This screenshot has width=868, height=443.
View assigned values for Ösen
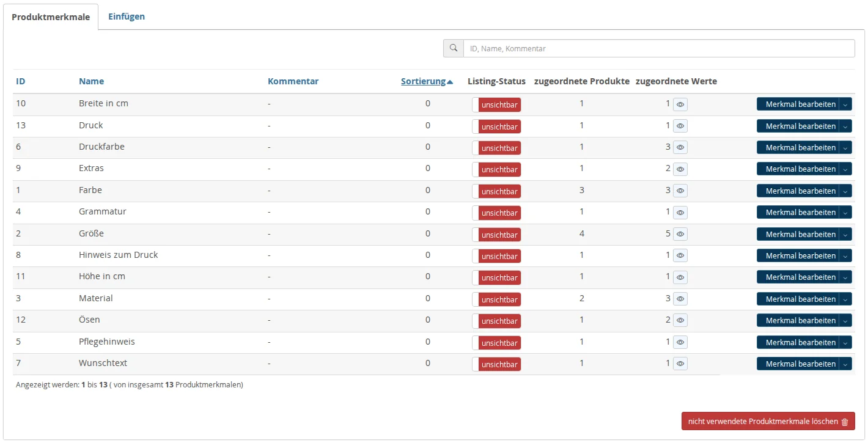(680, 320)
